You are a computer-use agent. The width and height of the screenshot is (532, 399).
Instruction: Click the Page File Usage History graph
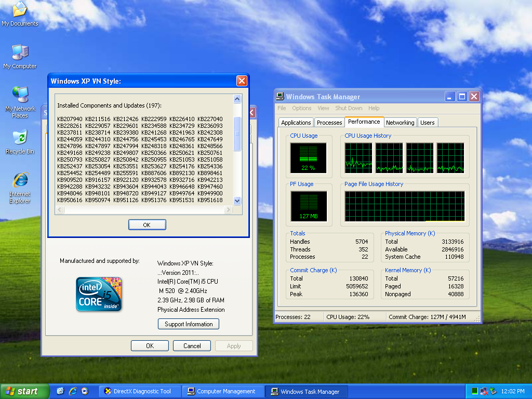(x=404, y=206)
